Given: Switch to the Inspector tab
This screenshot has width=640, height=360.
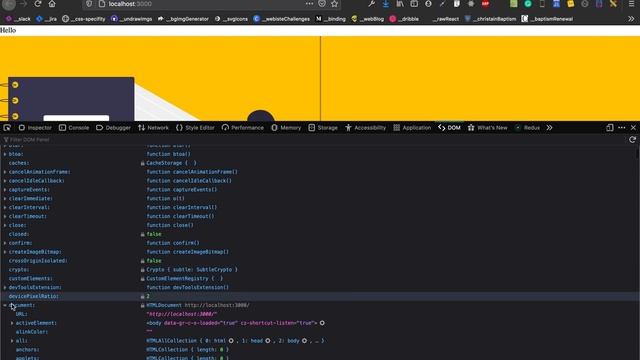Looking at the screenshot, I should [35, 128].
